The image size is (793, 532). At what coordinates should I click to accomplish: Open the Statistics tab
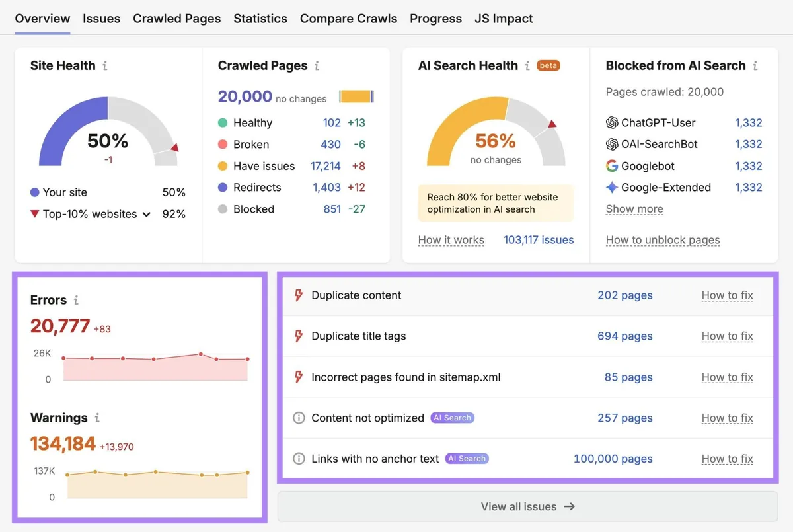click(x=260, y=19)
